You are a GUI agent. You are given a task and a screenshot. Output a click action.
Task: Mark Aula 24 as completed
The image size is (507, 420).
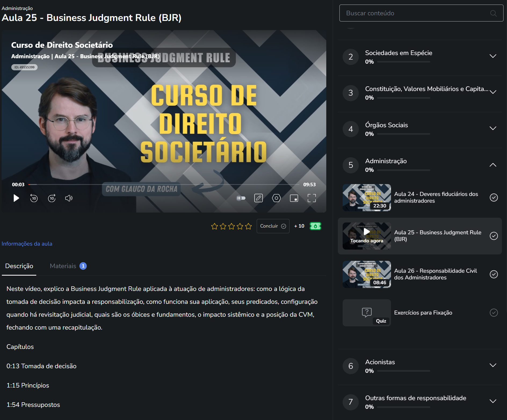tap(494, 198)
